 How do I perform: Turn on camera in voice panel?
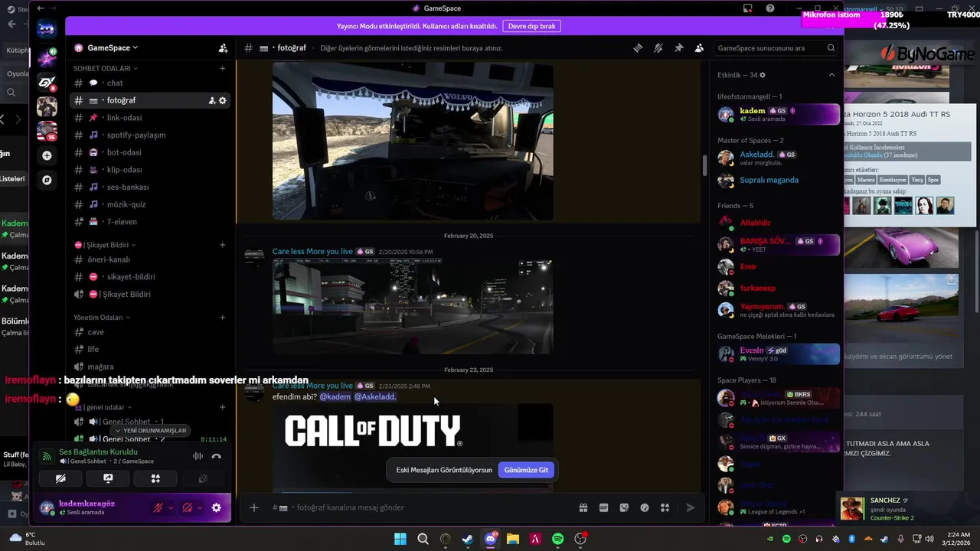pyautogui.click(x=60, y=478)
